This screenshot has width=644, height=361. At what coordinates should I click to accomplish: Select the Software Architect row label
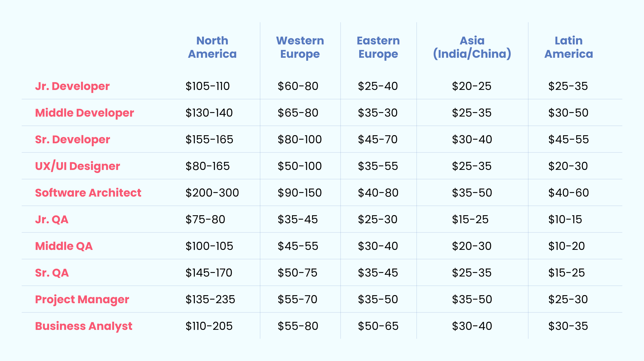88,193
